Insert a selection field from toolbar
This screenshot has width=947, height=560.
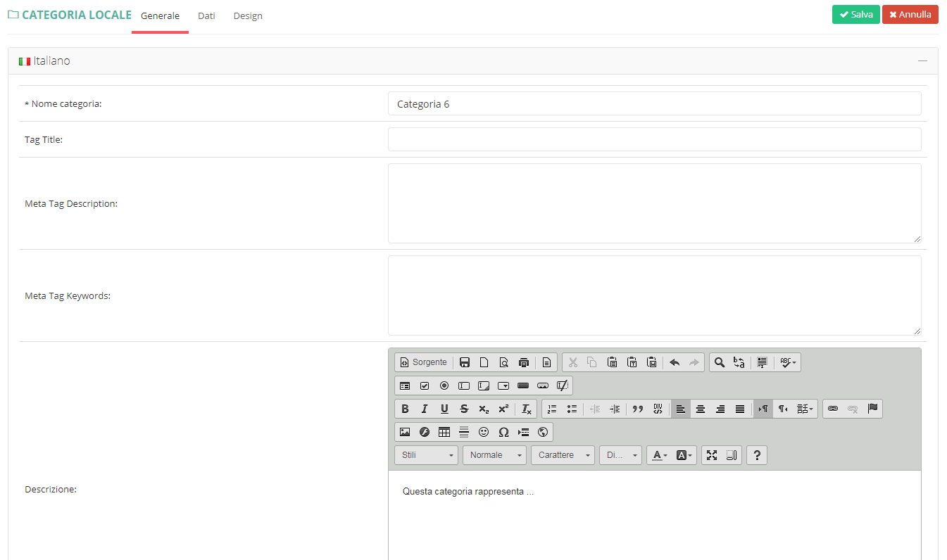[503, 386]
